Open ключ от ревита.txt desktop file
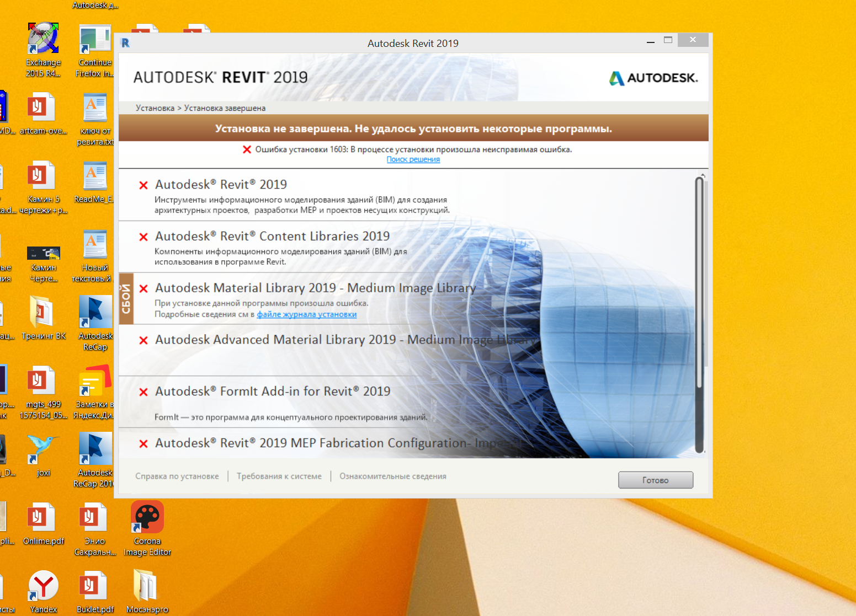Image resolution: width=856 pixels, height=616 pixels. [x=95, y=119]
